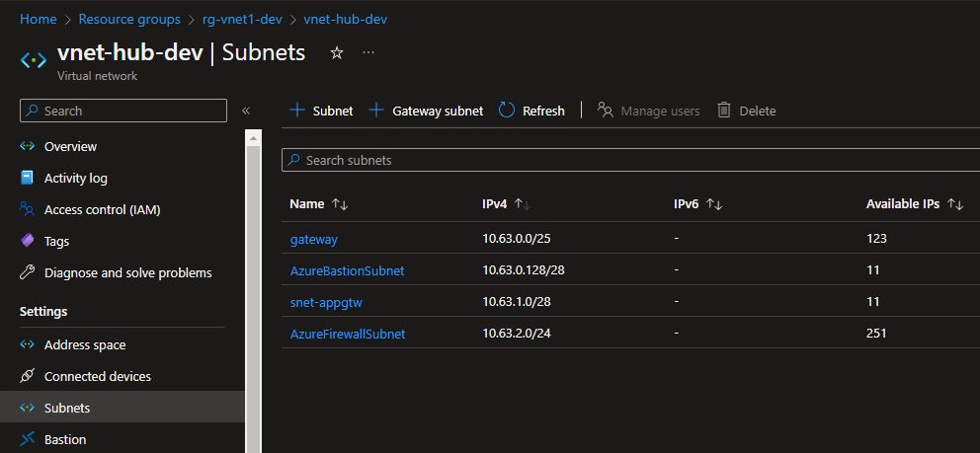Select the 10.63.2.0/24 IPv4 cell
The image size is (980, 453).
click(x=517, y=334)
